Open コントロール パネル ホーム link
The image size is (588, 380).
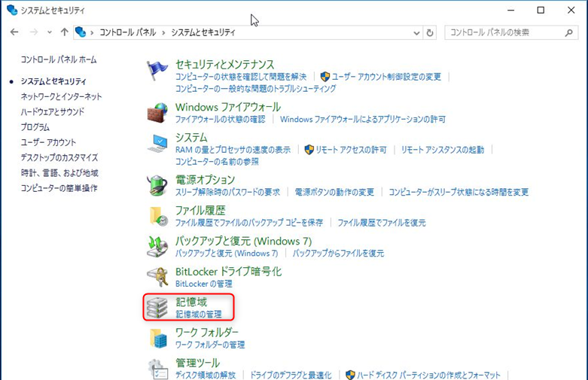coord(59,59)
